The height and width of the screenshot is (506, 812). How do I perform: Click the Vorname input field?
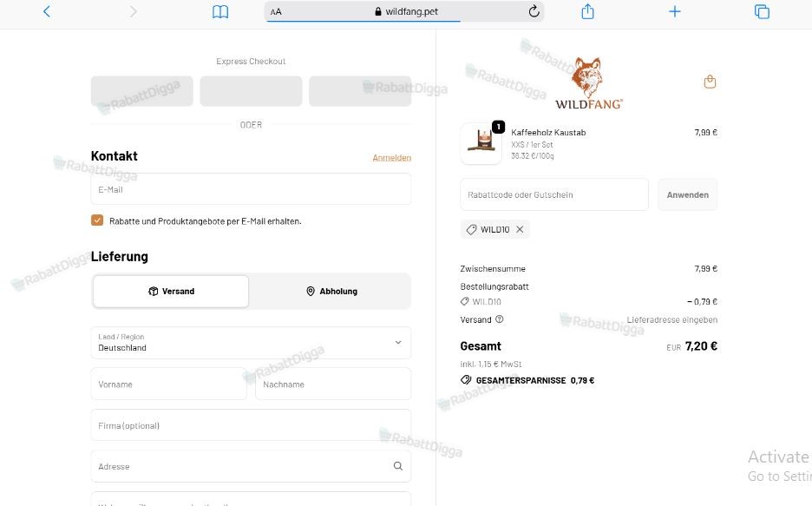(169, 384)
